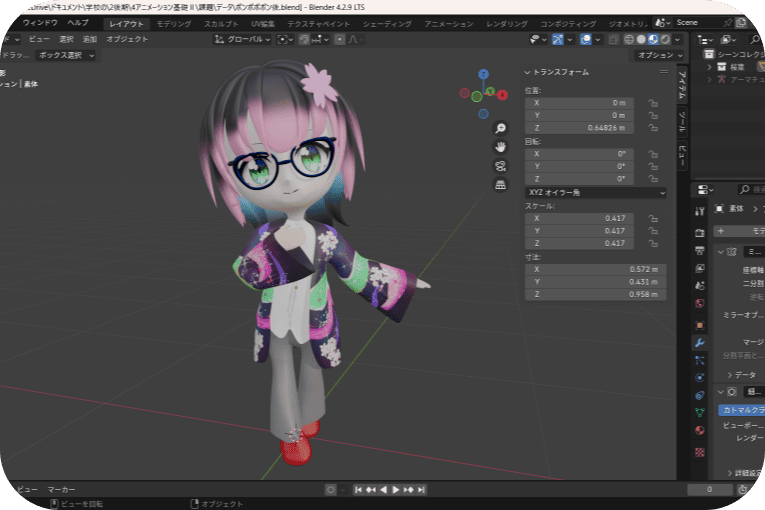Click the blue Z axis gizmo ball
The height and width of the screenshot is (510, 765).
pos(484,75)
